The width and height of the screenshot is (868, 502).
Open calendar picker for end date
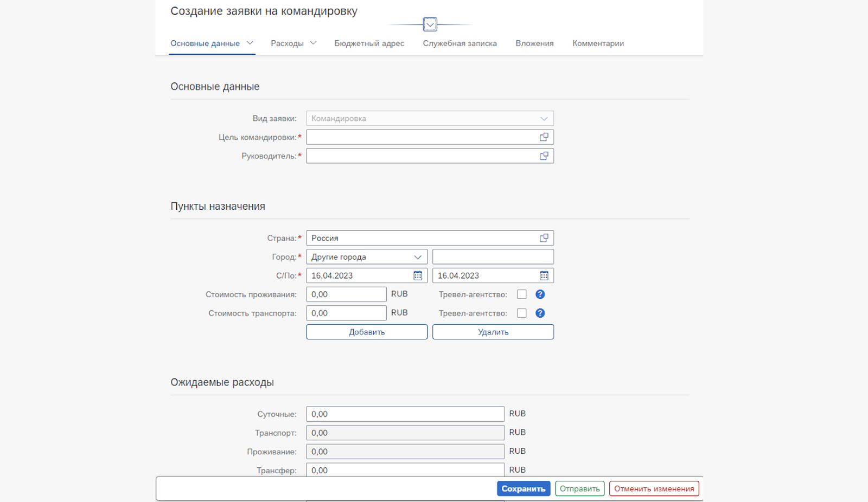pos(544,276)
